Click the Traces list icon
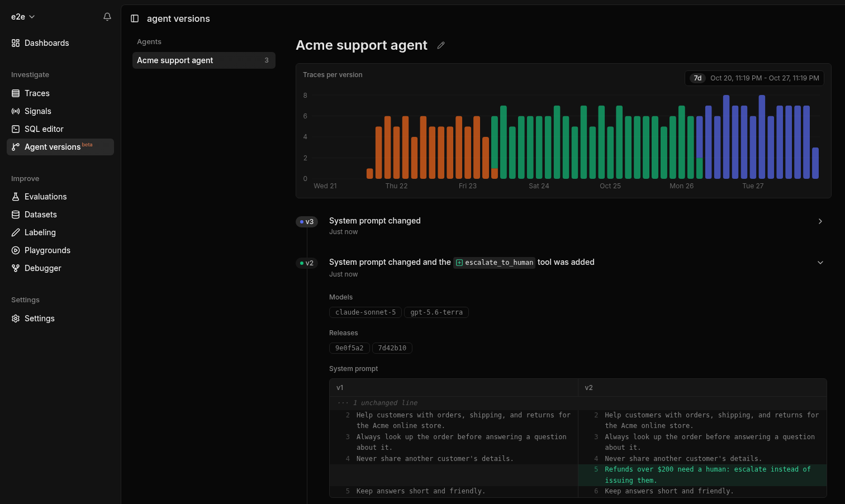Screen dimensions: 845x504 coord(16,93)
